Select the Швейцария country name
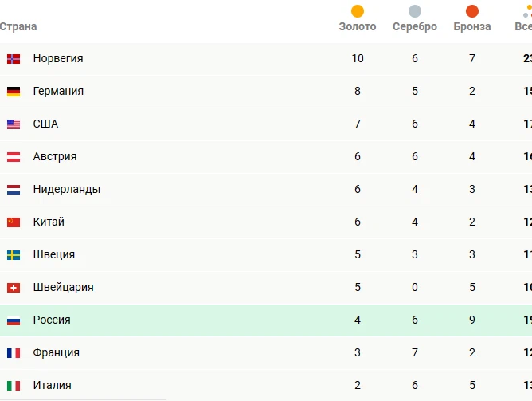The height and width of the screenshot is (401, 532). pyautogui.click(x=63, y=287)
